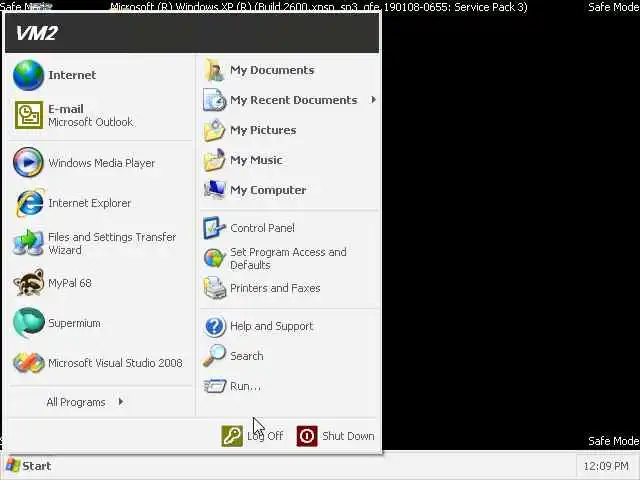Click the Search label
640x480 pixels.
(x=247, y=356)
